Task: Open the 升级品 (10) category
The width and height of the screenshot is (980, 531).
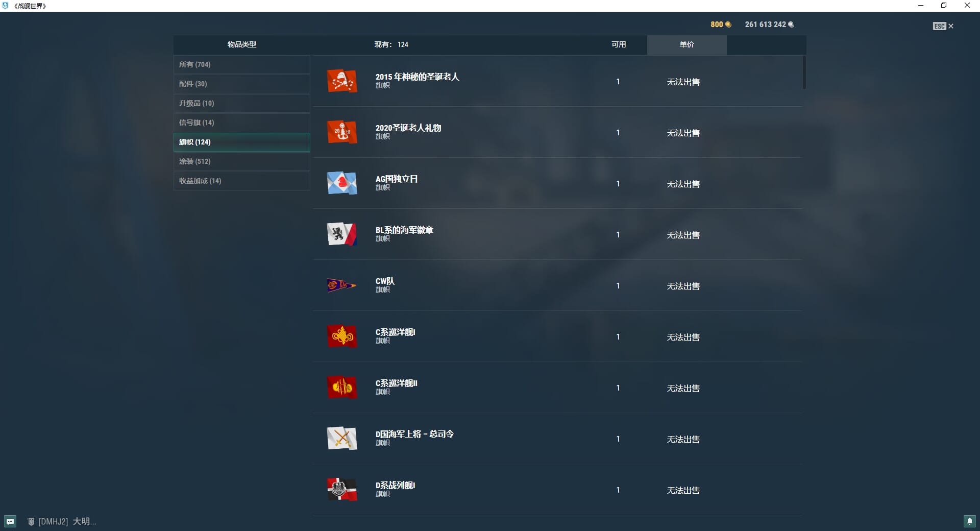Action: coord(241,103)
